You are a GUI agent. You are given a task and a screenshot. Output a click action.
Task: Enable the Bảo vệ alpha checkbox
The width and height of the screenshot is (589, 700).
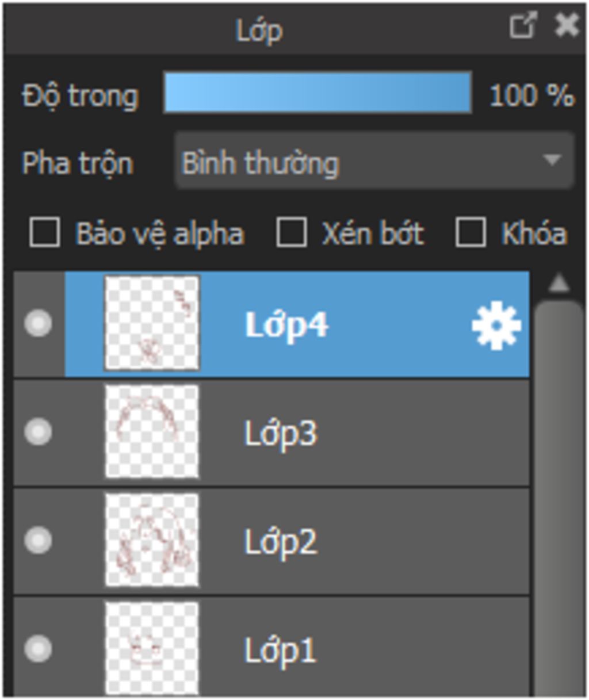45,232
